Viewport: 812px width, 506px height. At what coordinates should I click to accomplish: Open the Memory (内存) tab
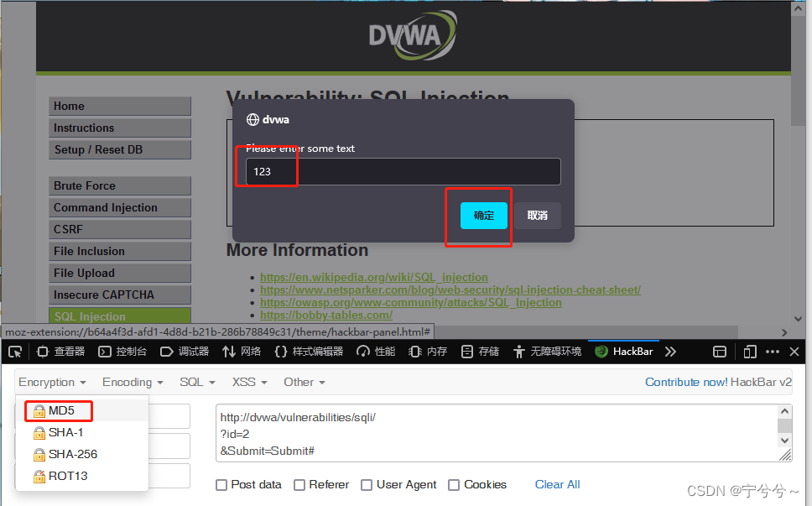pyautogui.click(x=428, y=352)
